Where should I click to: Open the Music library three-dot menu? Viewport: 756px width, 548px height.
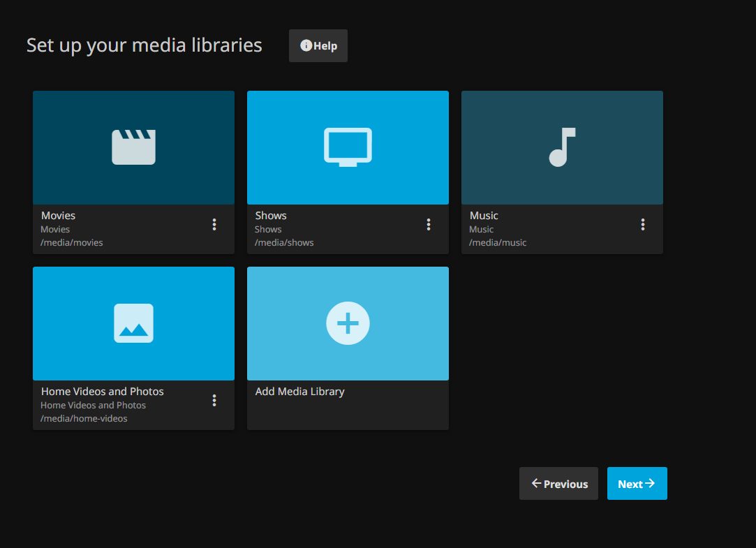tap(643, 225)
